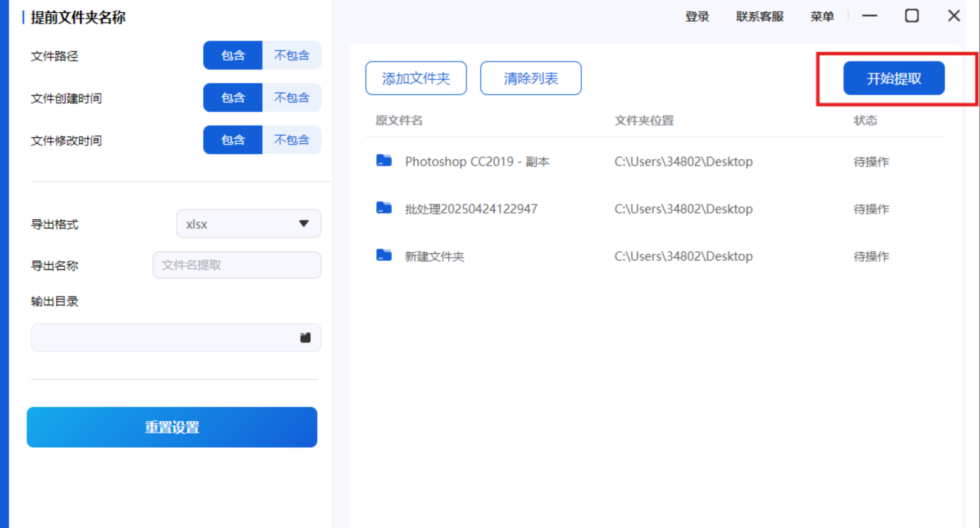Select the 批处理20250424122947 folder name
Image resolution: width=980 pixels, height=528 pixels.
pyautogui.click(x=471, y=209)
